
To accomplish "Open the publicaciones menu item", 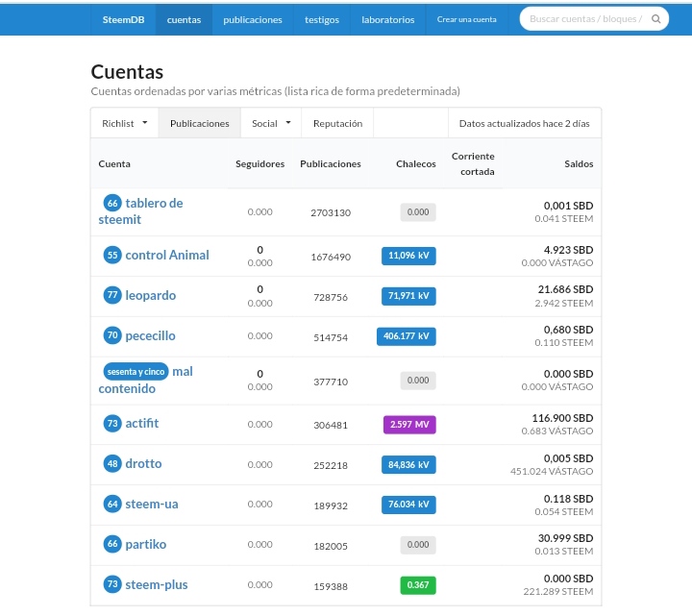I will pos(253,19).
